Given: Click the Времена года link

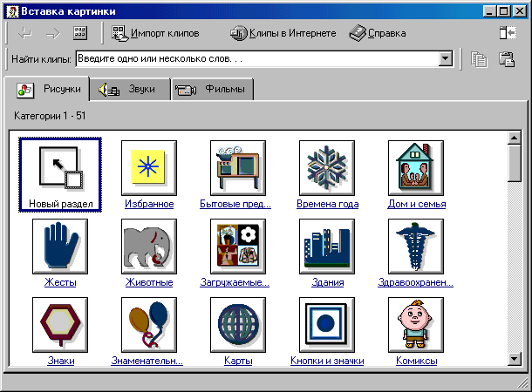Looking at the screenshot, I should click(x=327, y=204).
